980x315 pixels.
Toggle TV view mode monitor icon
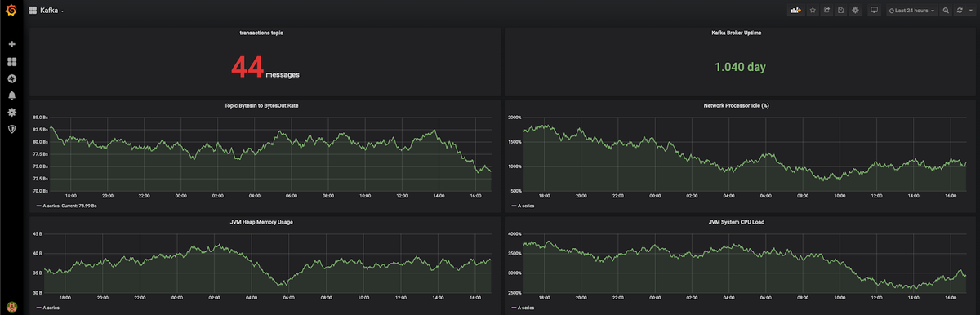[x=874, y=11]
